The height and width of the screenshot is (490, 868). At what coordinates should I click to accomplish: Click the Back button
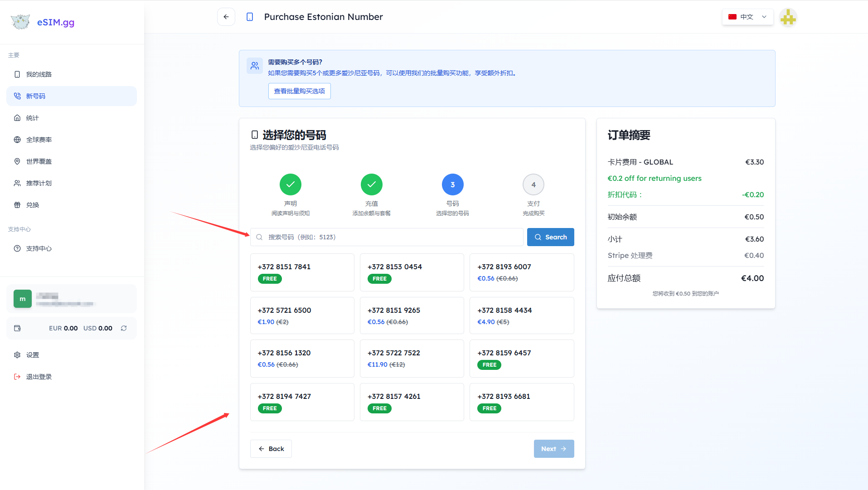pos(271,449)
